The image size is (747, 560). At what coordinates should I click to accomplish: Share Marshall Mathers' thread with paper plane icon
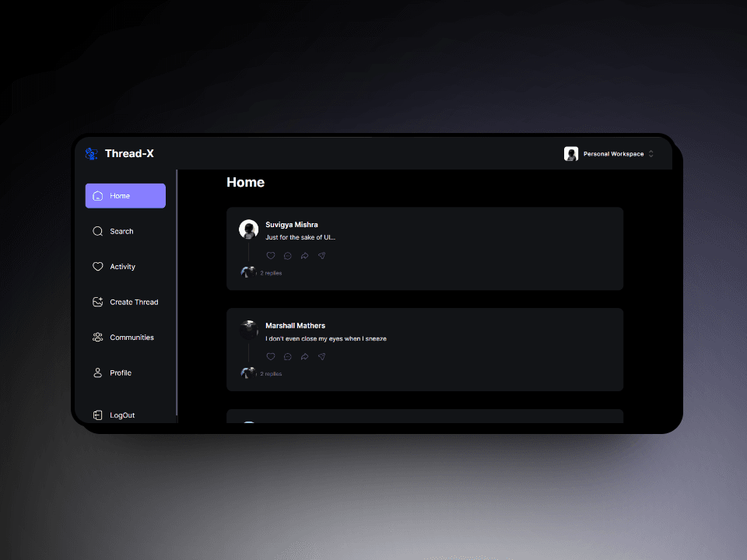[321, 357]
